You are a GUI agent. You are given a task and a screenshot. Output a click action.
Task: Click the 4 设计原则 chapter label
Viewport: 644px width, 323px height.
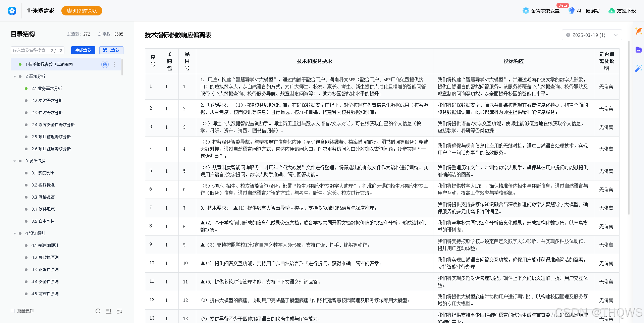pyautogui.click(x=35, y=233)
